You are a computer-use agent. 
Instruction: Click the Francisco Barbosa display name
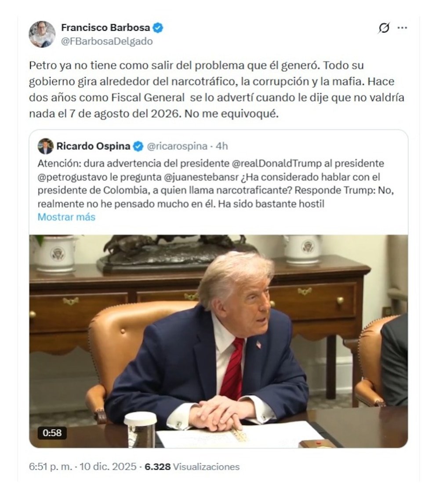tap(105, 28)
